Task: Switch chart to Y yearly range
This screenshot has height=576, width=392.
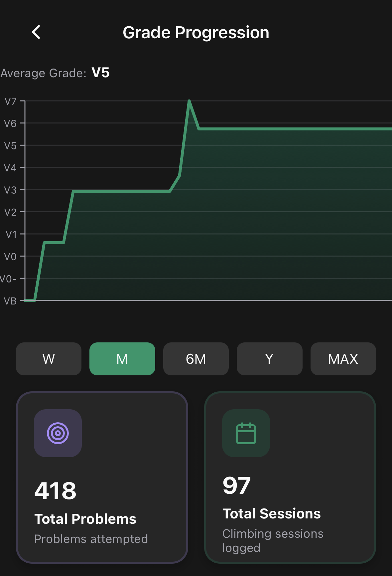Action: [x=269, y=359]
